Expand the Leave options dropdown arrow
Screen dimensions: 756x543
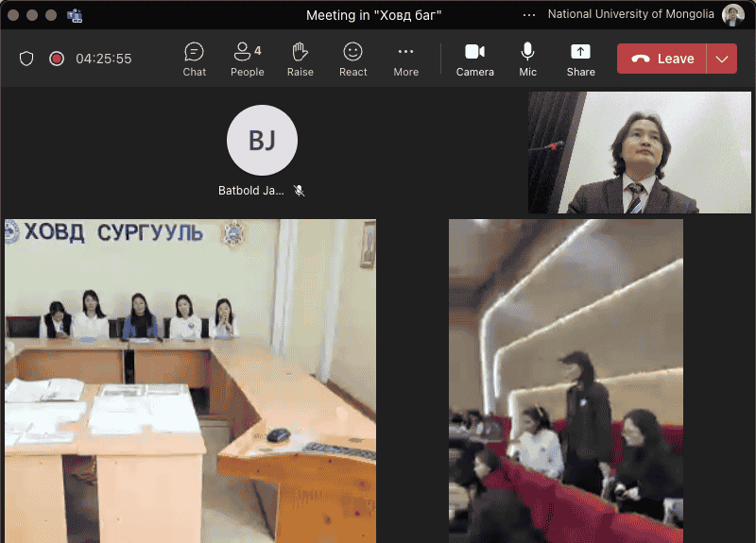coord(722,59)
